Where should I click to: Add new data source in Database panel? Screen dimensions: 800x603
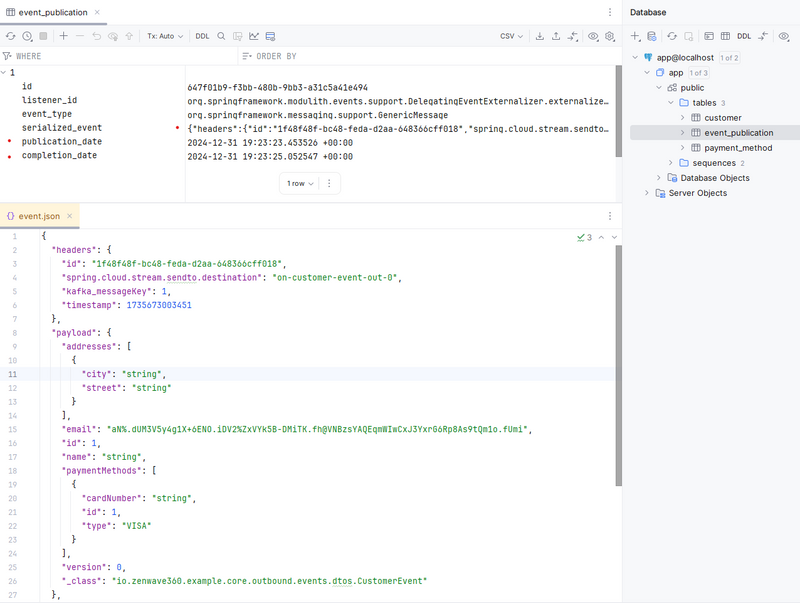635,36
